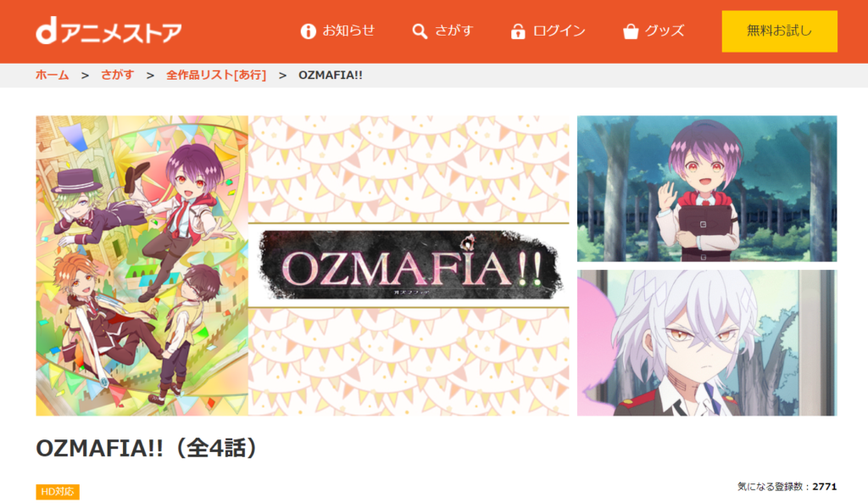The width and height of the screenshot is (868, 503).
Task: Click the 気になる登録数 2771 counter
Action: 787,486
